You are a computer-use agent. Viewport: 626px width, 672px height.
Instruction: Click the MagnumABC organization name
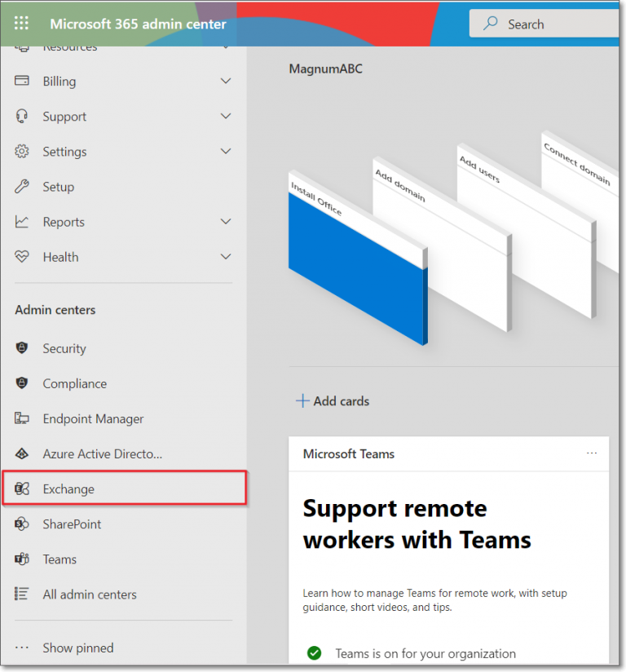[x=326, y=69]
